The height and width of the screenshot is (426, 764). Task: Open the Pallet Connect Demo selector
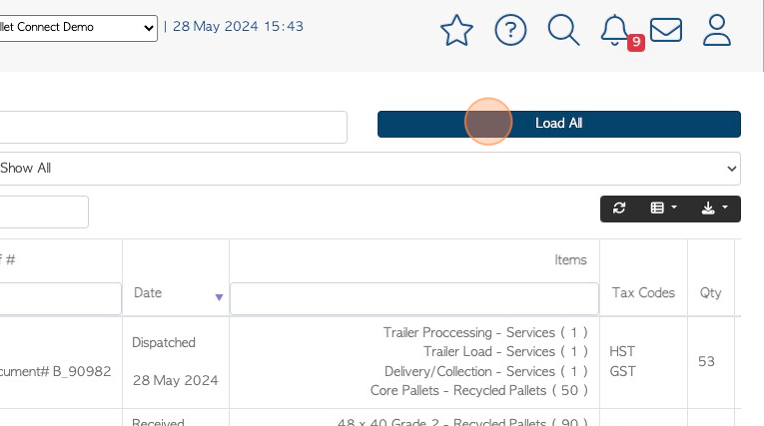click(78, 27)
